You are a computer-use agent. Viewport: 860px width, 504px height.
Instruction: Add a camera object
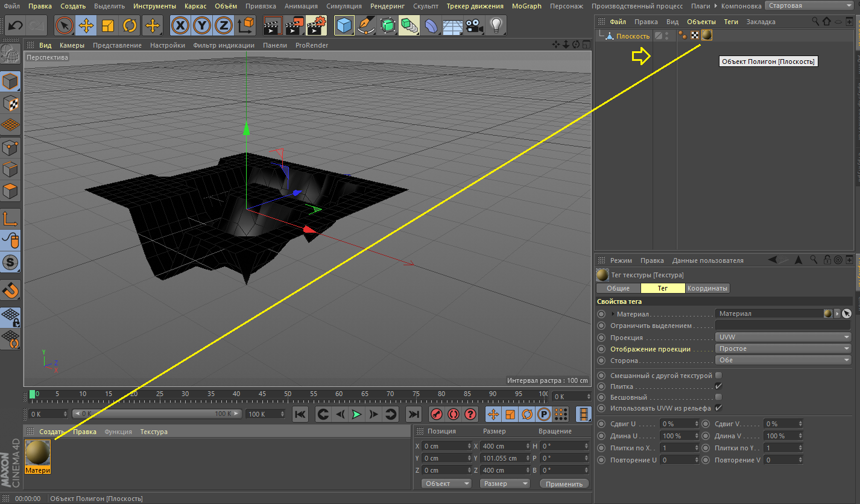[475, 25]
